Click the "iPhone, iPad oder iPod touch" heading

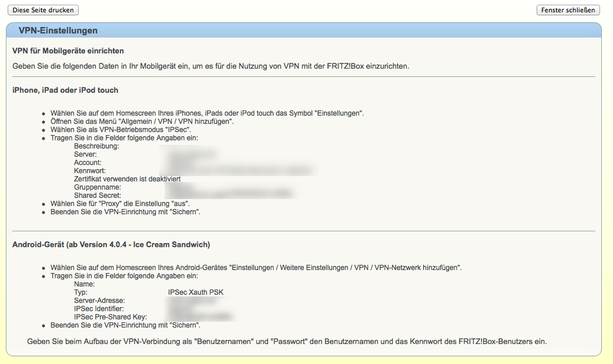coord(65,90)
